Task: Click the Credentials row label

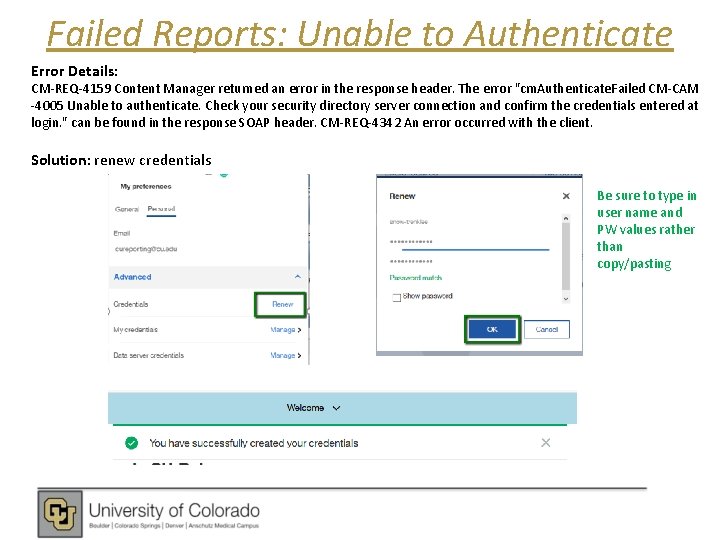Action: tap(131, 304)
